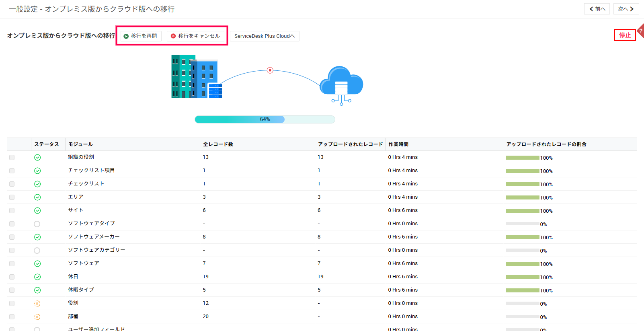The height and width of the screenshot is (331, 644).
Task: Tick the checkbox for ソフトウェアメーカー row
Action: coord(12,237)
